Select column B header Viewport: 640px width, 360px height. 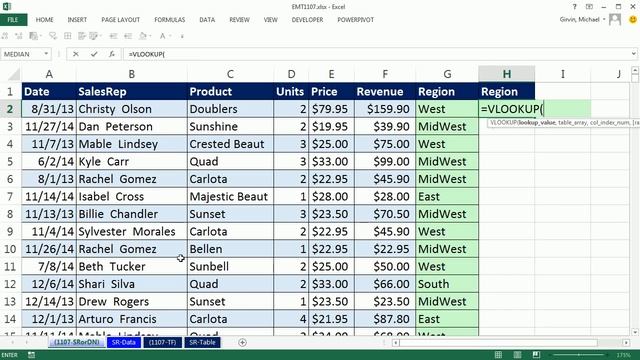tap(131, 74)
